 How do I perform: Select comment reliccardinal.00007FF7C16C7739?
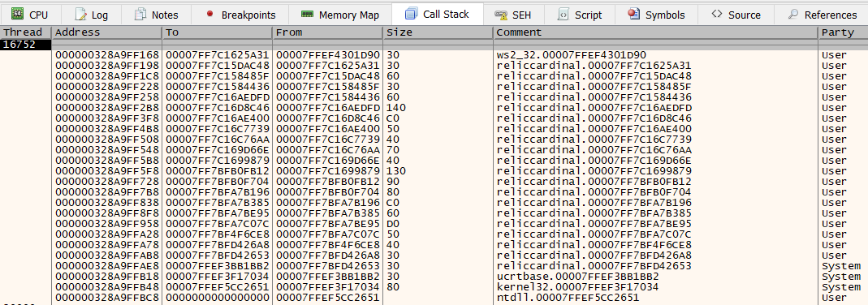point(594,140)
